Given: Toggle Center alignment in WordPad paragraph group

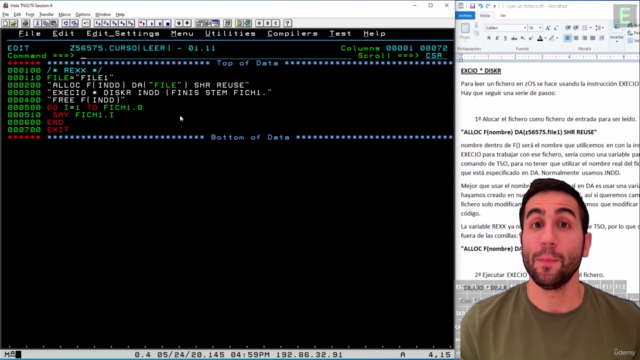Looking at the screenshot, I should tap(576, 38).
